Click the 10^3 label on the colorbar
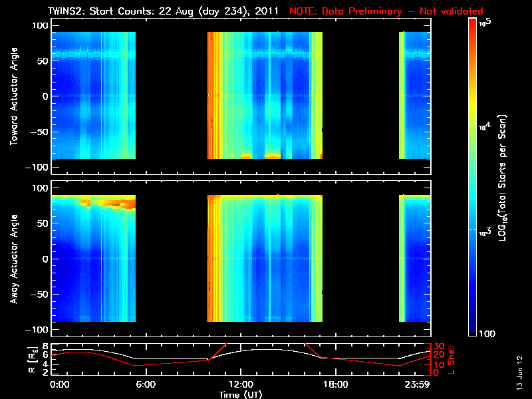This screenshot has width=532, height=399. [485, 232]
